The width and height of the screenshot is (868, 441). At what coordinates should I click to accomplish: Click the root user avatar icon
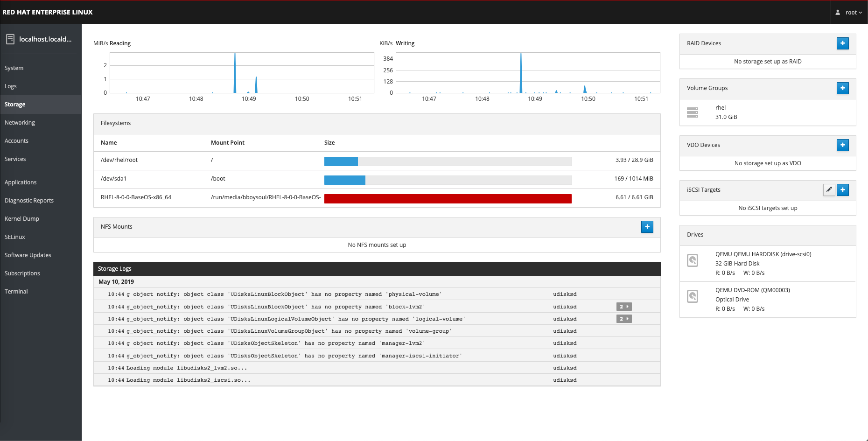pyautogui.click(x=838, y=13)
